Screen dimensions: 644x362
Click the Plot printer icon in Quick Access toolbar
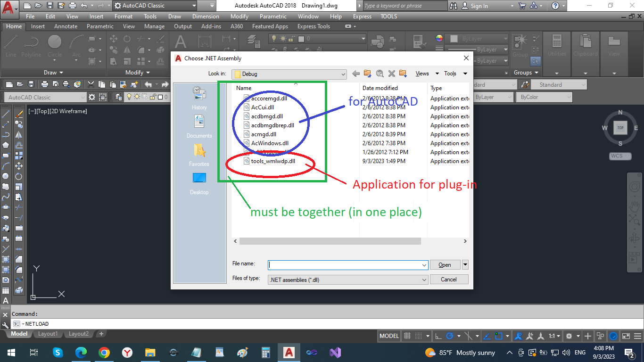pyautogui.click(x=72, y=6)
